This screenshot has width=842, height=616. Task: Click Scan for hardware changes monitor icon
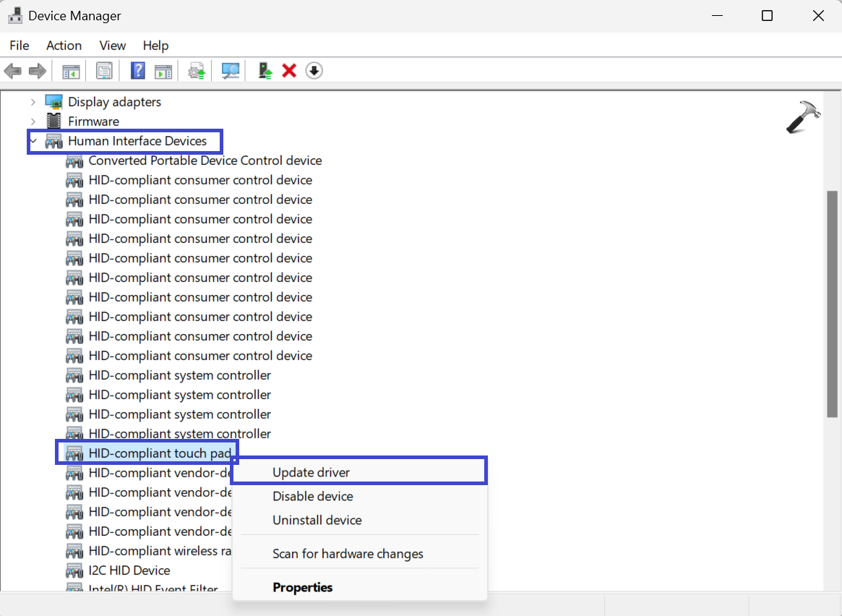(x=231, y=71)
